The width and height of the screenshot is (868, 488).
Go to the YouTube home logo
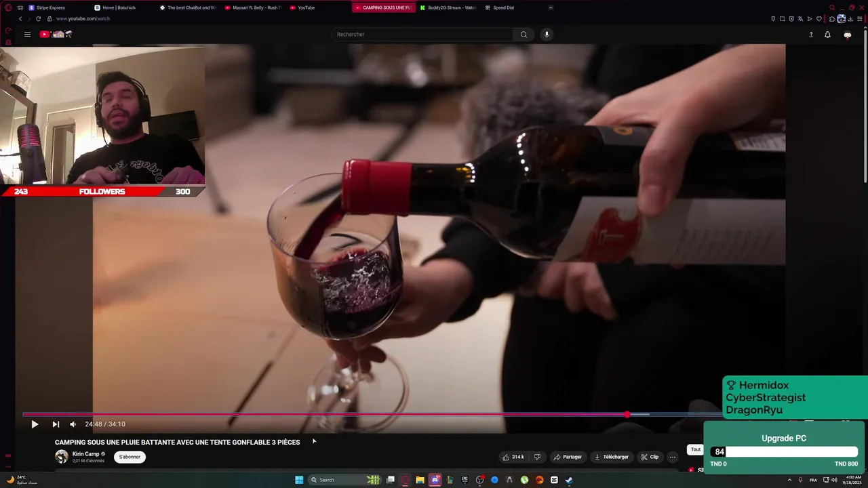click(56, 35)
